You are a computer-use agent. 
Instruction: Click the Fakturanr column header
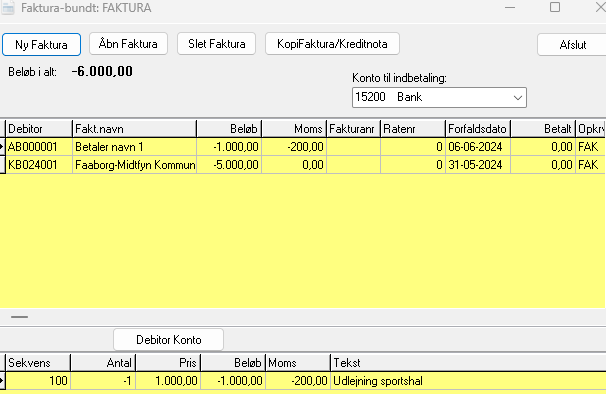coord(354,129)
